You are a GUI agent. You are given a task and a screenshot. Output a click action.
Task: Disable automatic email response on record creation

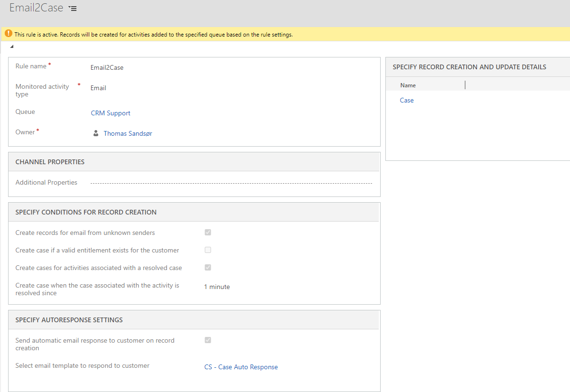click(x=207, y=340)
